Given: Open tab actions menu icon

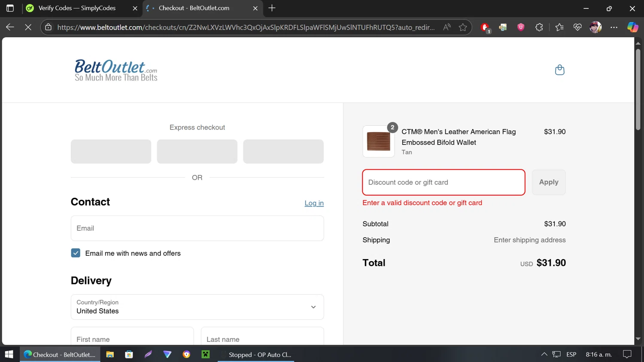Looking at the screenshot, I should [x=10, y=8].
